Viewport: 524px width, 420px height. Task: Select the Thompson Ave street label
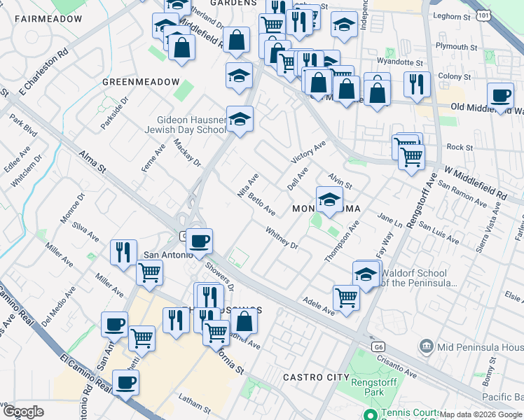pyautogui.click(x=342, y=241)
